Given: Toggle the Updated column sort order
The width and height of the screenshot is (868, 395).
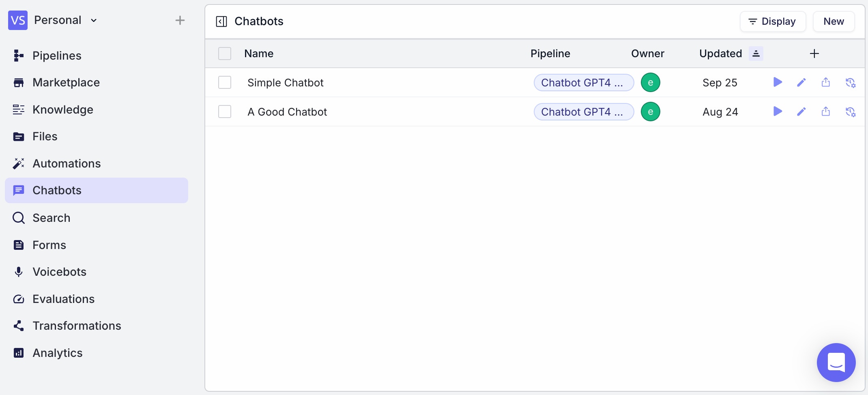Looking at the screenshot, I should pyautogui.click(x=756, y=53).
